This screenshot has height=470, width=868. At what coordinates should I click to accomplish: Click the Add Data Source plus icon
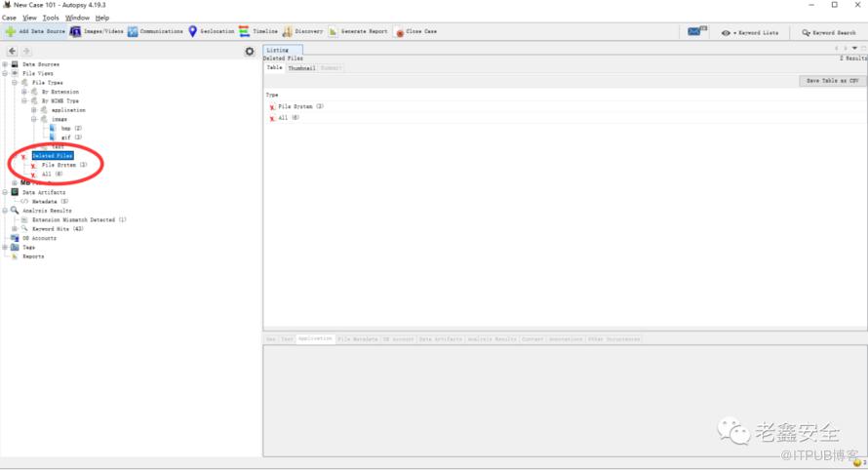[11, 31]
